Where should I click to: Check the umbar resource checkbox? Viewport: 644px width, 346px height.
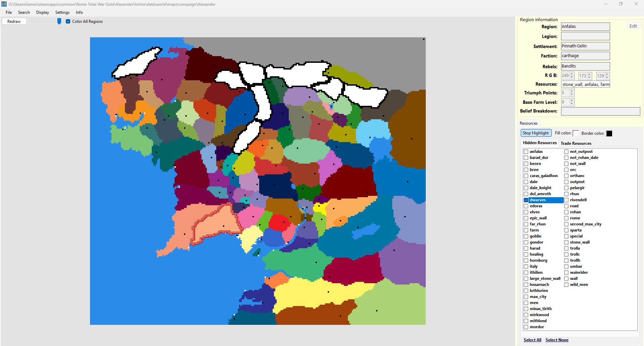coord(566,267)
